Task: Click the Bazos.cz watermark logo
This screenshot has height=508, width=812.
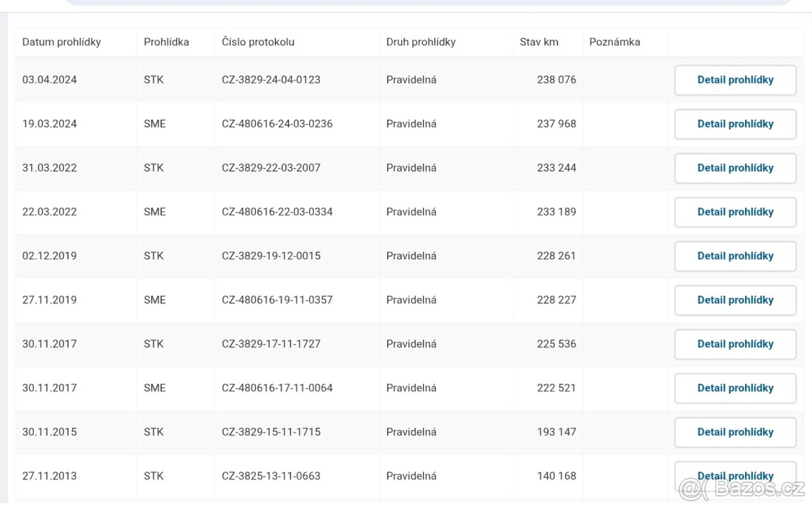Action: (x=742, y=488)
